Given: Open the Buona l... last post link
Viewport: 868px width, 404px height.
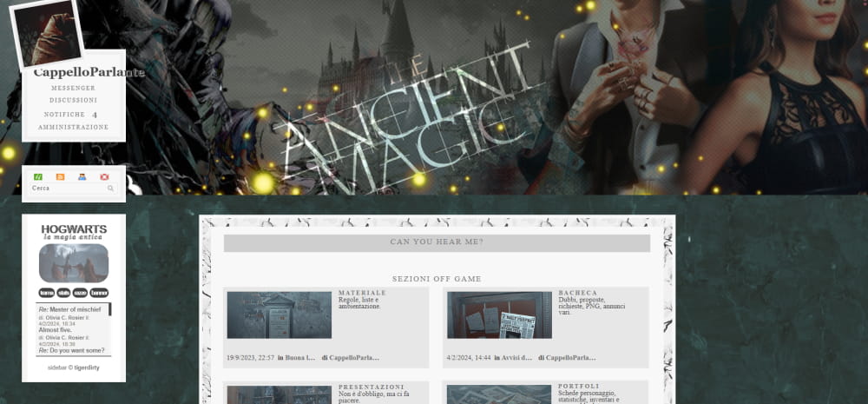Looking at the screenshot, I should point(300,358).
